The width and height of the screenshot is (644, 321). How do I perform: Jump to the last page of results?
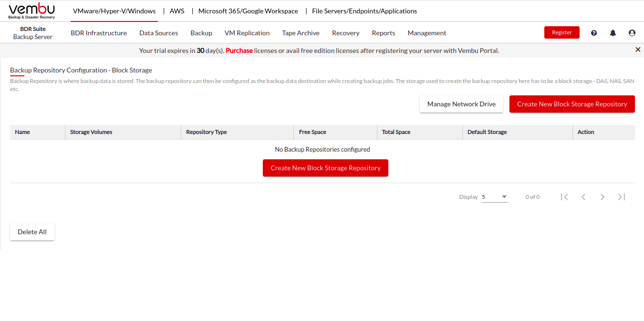[x=622, y=197]
